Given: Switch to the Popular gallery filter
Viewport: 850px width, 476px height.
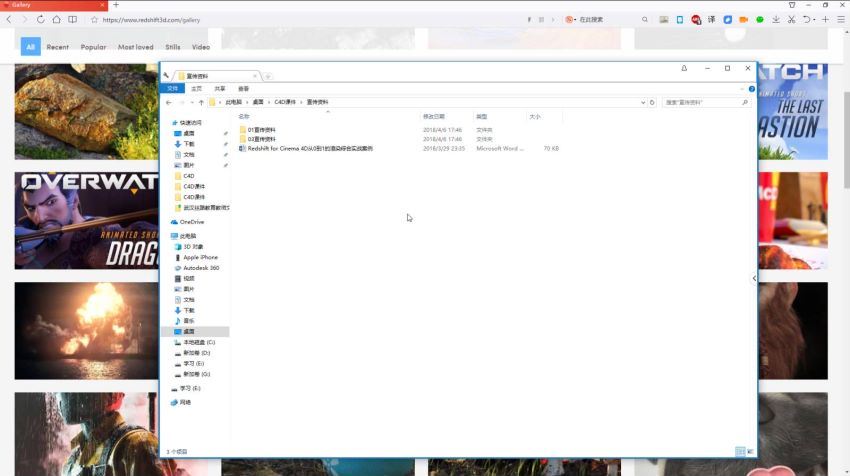Looking at the screenshot, I should pyautogui.click(x=93, y=47).
